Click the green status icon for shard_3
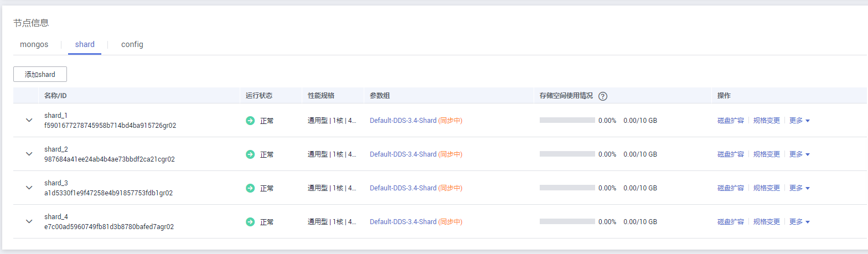The width and height of the screenshot is (868, 254). (x=250, y=188)
